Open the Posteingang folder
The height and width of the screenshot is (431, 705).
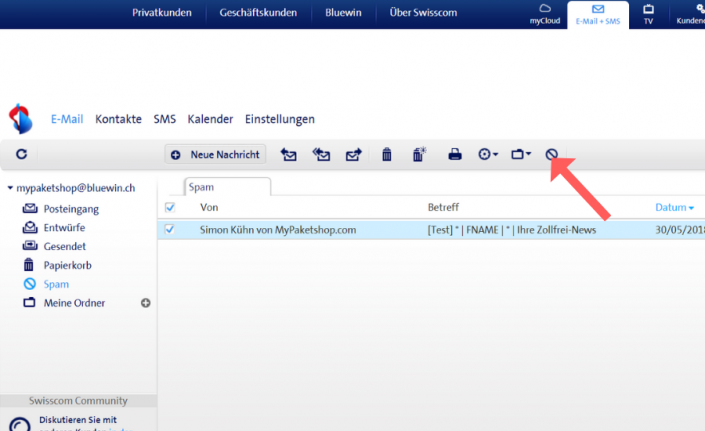tap(70, 209)
